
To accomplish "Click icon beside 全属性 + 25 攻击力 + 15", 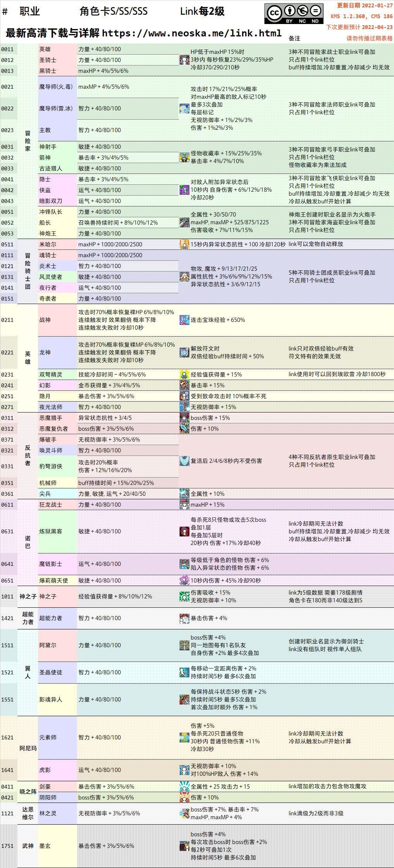I will [184, 786].
